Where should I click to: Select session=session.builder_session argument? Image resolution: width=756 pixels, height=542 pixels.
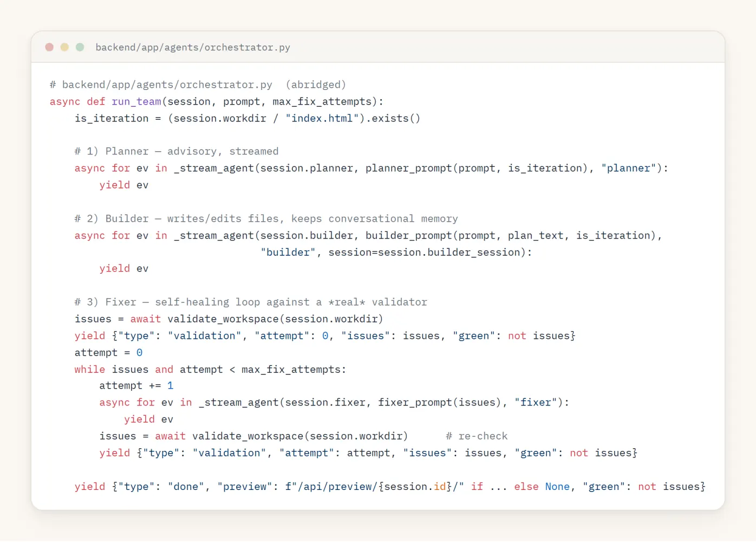tap(424, 252)
